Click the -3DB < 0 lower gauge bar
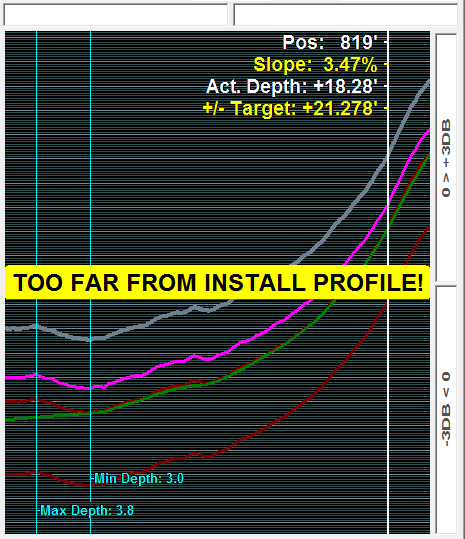Viewport: 465px width, 539px height. click(x=446, y=410)
